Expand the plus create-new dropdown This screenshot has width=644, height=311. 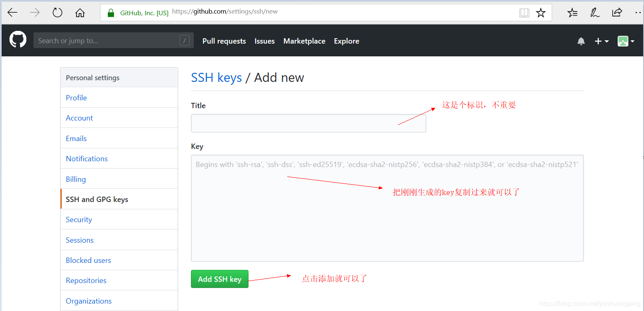coord(602,41)
